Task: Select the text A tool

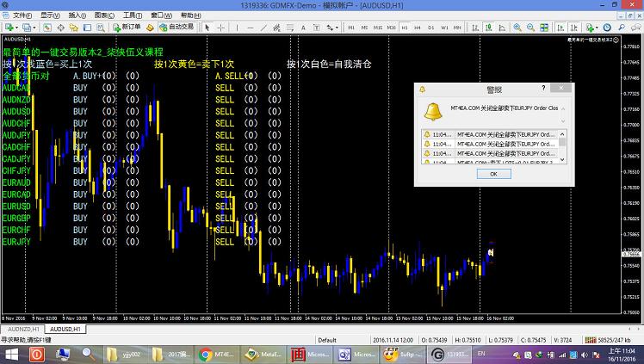Action: coord(303,28)
